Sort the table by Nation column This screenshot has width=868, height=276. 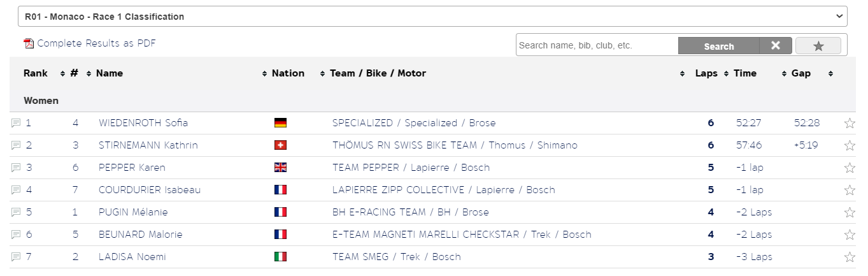click(x=288, y=73)
